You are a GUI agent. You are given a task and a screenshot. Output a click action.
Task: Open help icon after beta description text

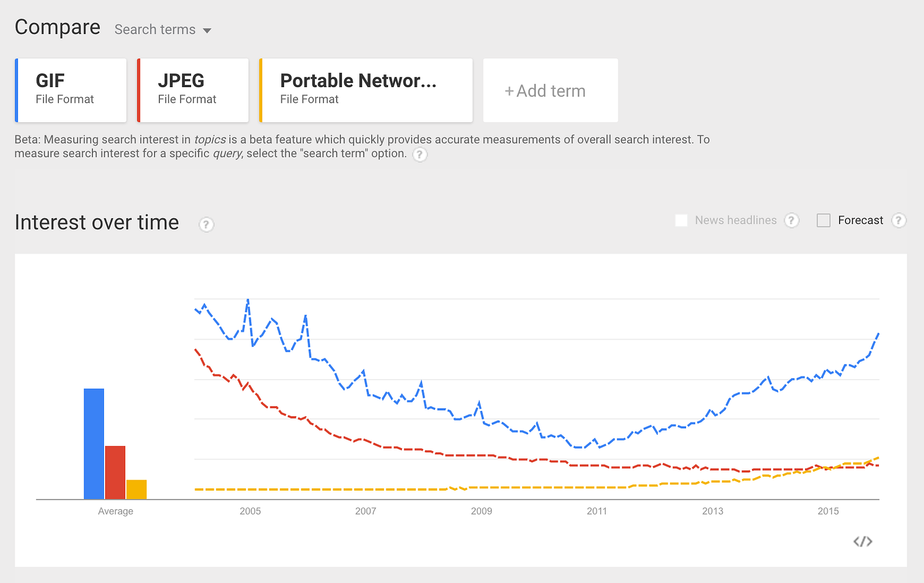[420, 155]
